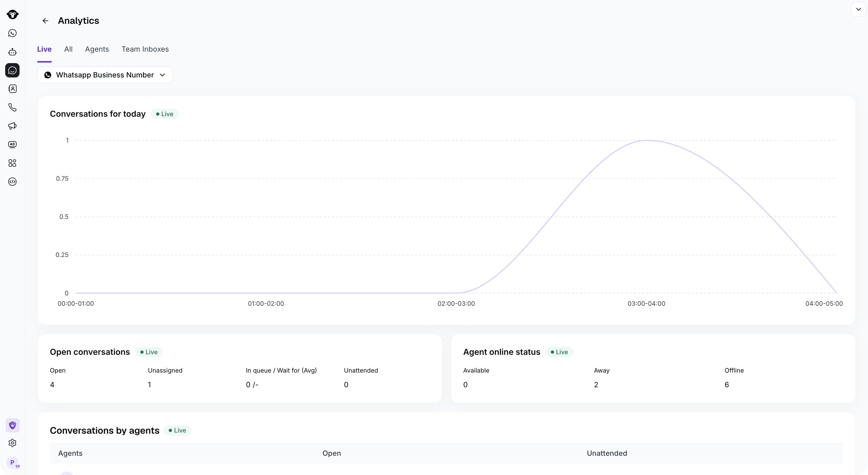Screen dimensions: 868x475
Task: Open the megaphone campaigns icon
Action: 12,126
